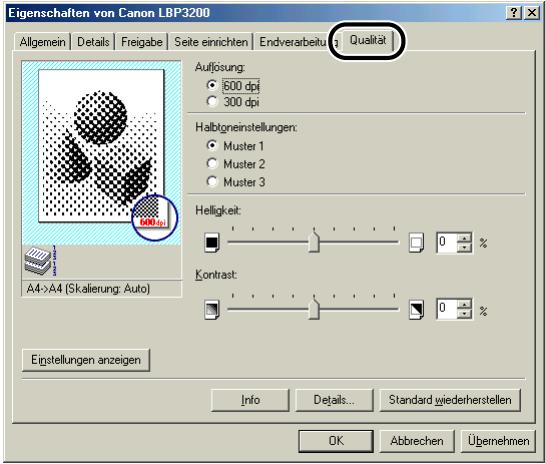545x464 pixels.
Task: Switch to the Details tab
Action: (x=93, y=42)
